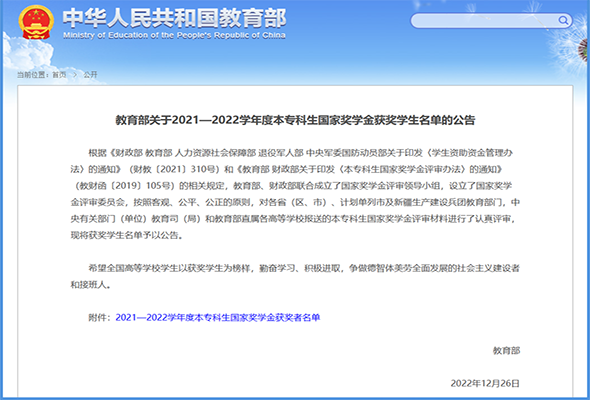Click the search magnifier icon
The width and height of the screenshot is (590, 400).
563,20
